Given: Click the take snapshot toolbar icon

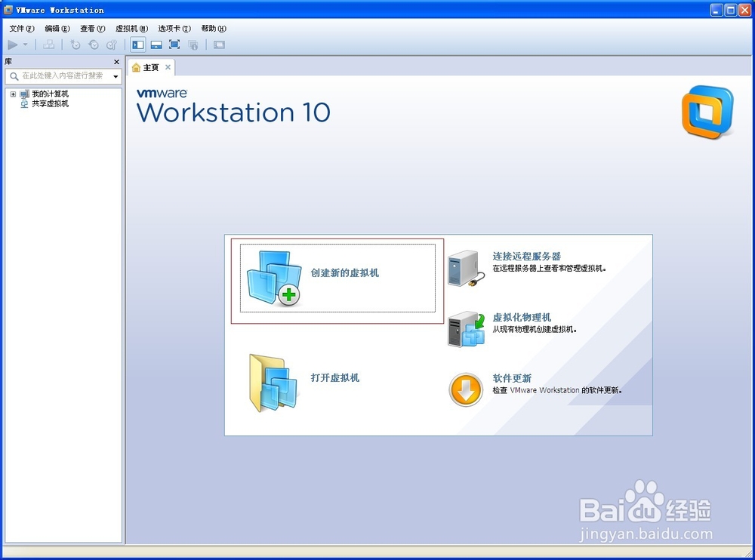Looking at the screenshot, I should (75, 45).
